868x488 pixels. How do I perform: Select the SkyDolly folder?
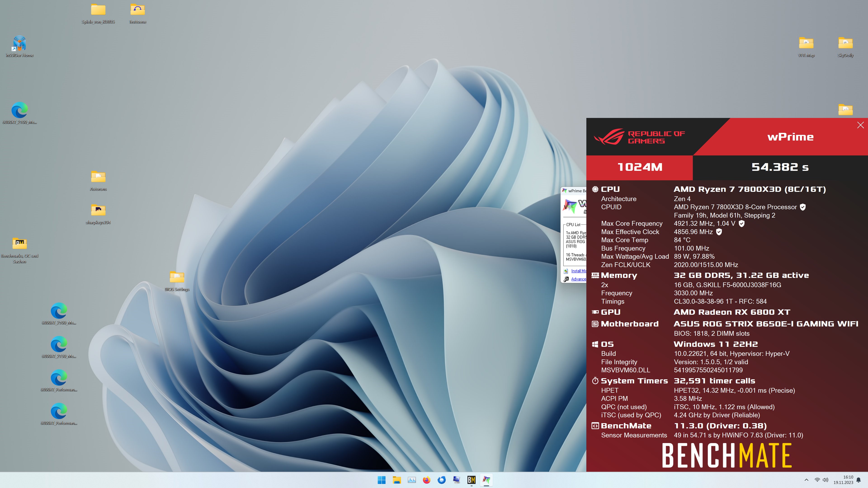[x=845, y=47]
